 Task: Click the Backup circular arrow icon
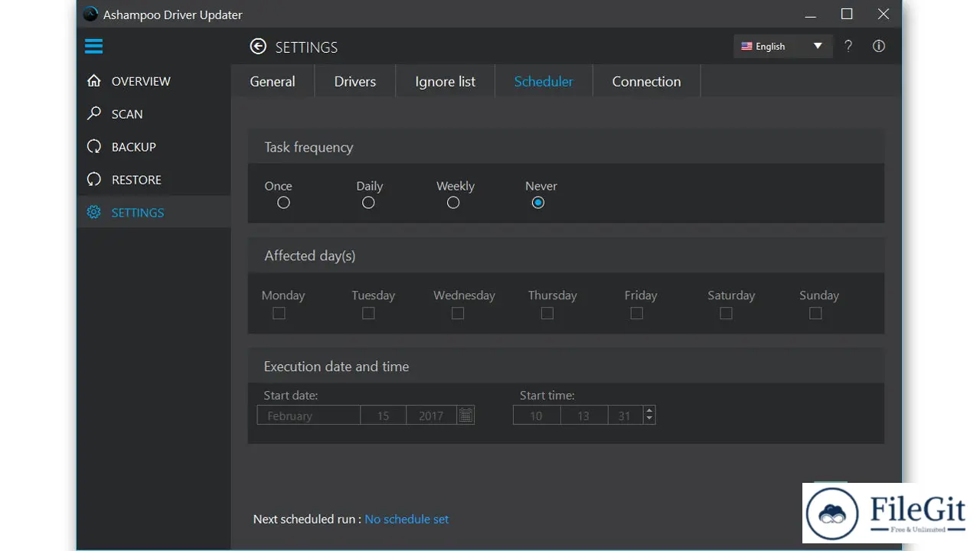(x=93, y=146)
